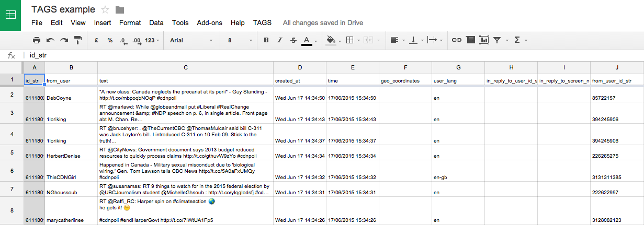
Task: Click the 'from_user' header cell
Action: coord(71,80)
